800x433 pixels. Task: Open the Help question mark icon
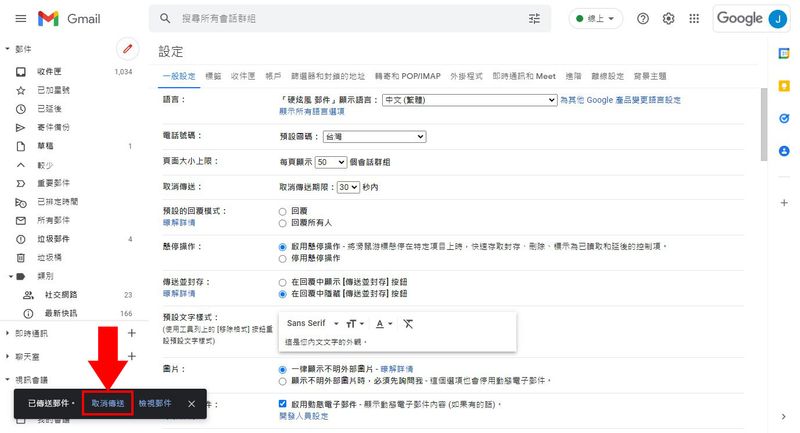[x=643, y=19]
